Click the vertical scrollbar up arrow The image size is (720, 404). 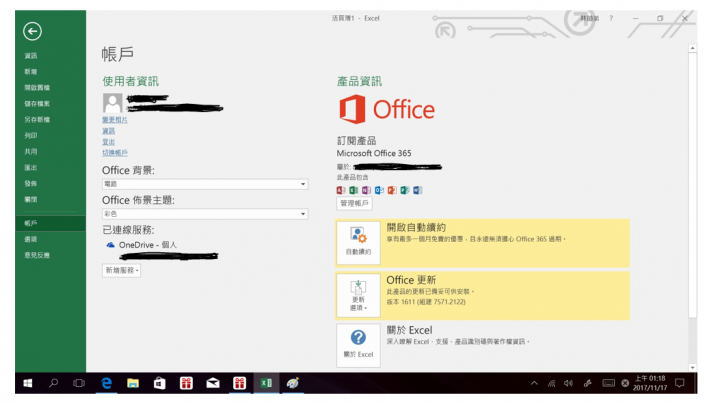pyautogui.click(x=692, y=48)
